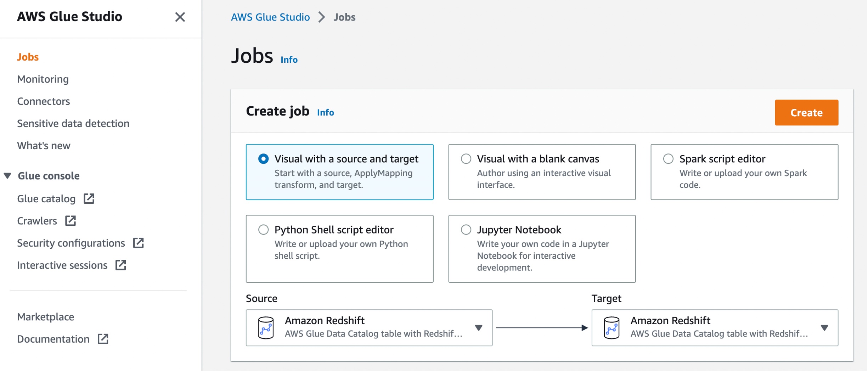Click the Jupyter Notebook description text

click(x=543, y=255)
